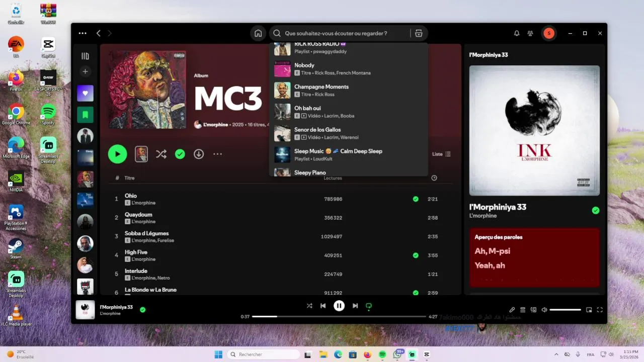Viewport: 644px width, 362px height.
Task: Toggle saved checkmark in right panel
Action: click(x=596, y=211)
